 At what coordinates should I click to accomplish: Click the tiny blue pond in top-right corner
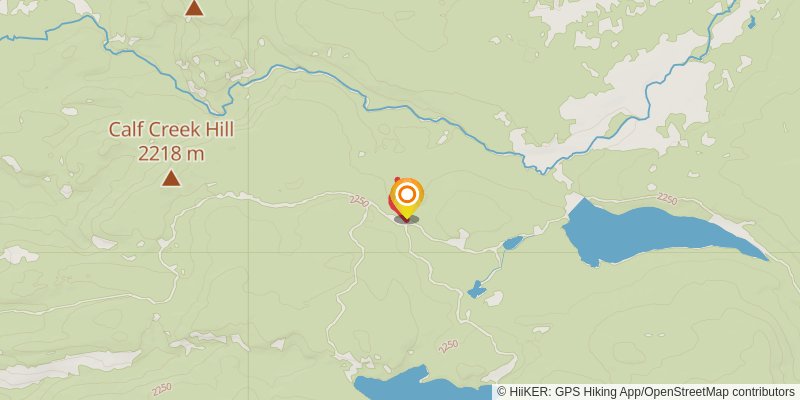pos(751,22)
